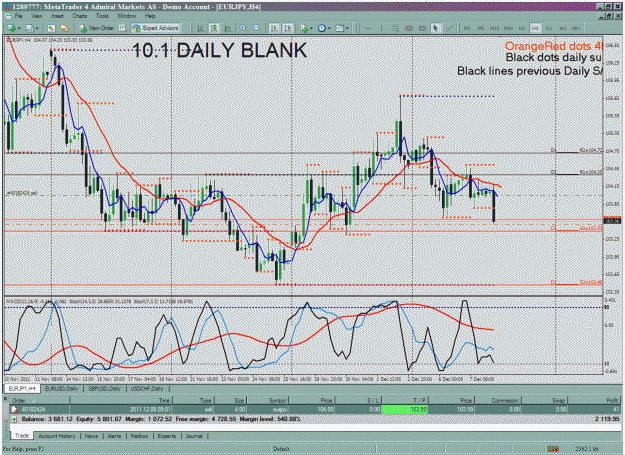Zoom in on the chart
Image resolution: width=625 pixels, height=455 pixels.
[243, 28]
